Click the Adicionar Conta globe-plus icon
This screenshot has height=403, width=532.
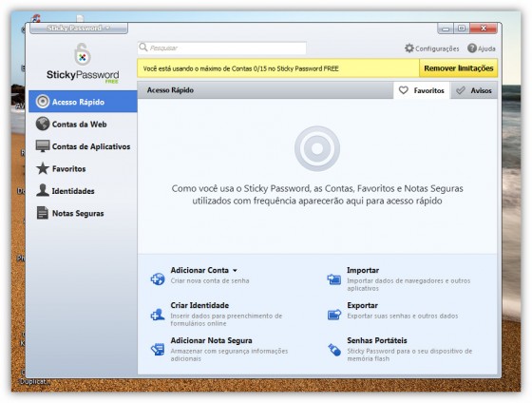coord(158,278)
